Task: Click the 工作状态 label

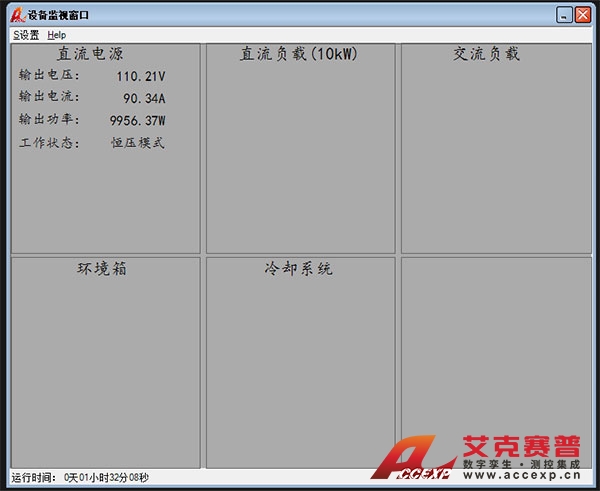Action: point(49,143)
